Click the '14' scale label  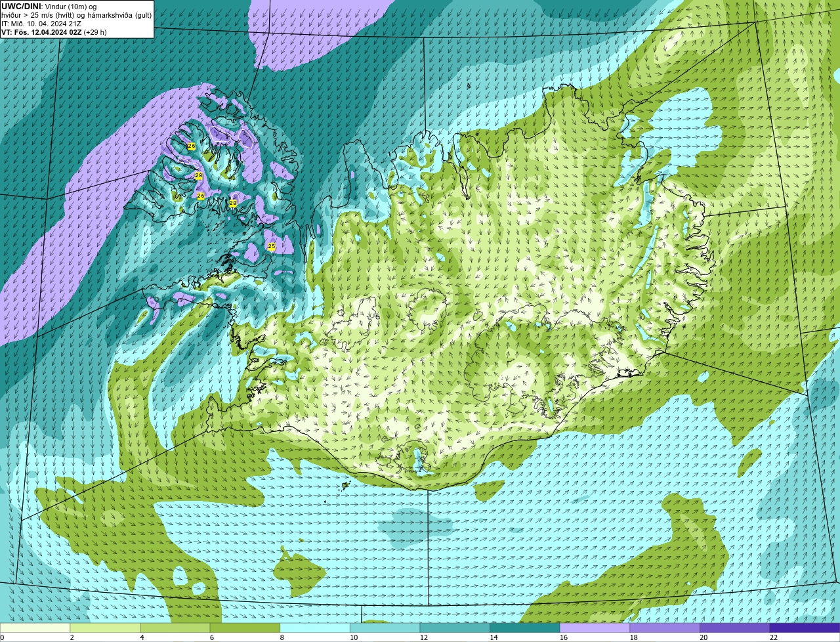[x=493, y=637]
